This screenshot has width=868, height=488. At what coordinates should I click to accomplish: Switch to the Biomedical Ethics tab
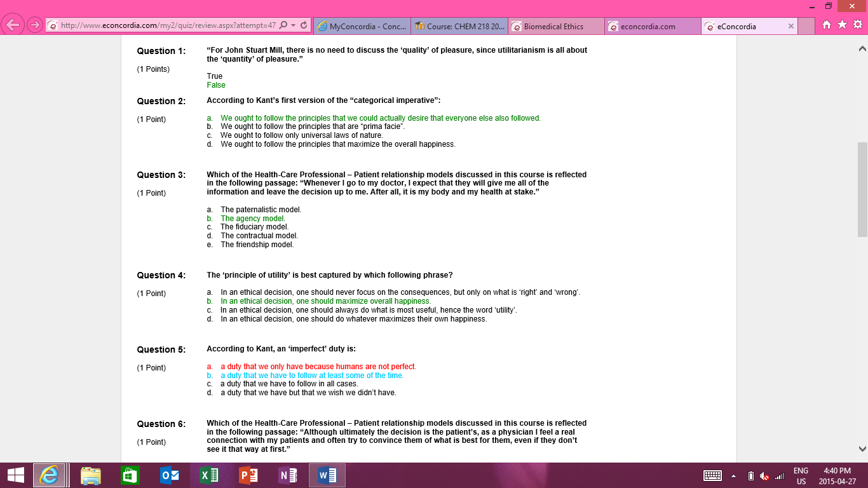tap(554, 27)
